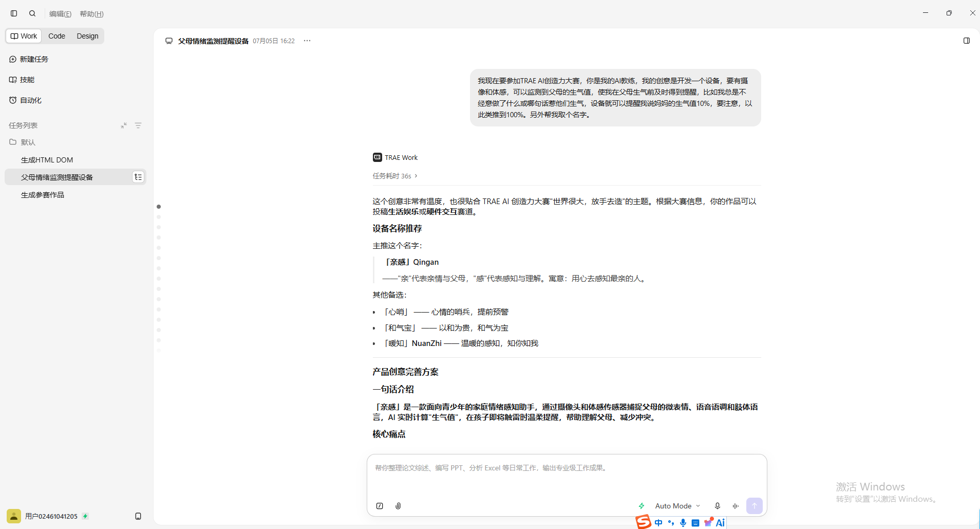Open the user profile 用户02461041205
This screenshot has height=529, width=980.
[x=51, y=516]
